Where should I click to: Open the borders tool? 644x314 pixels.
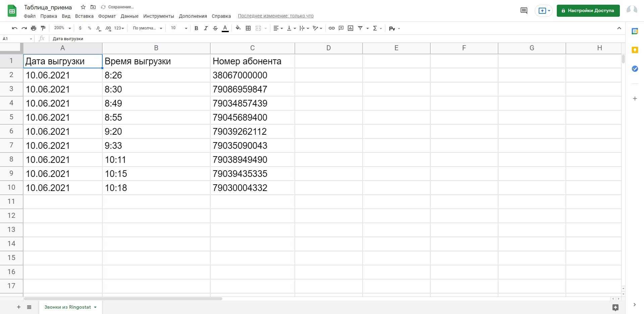click(x=248, y=28)
